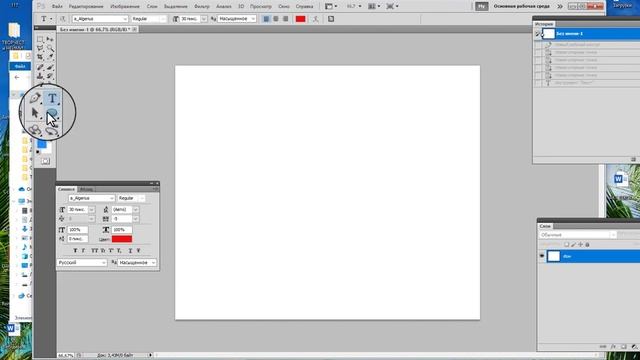Open the Слои menu

(x=152, y=7)
